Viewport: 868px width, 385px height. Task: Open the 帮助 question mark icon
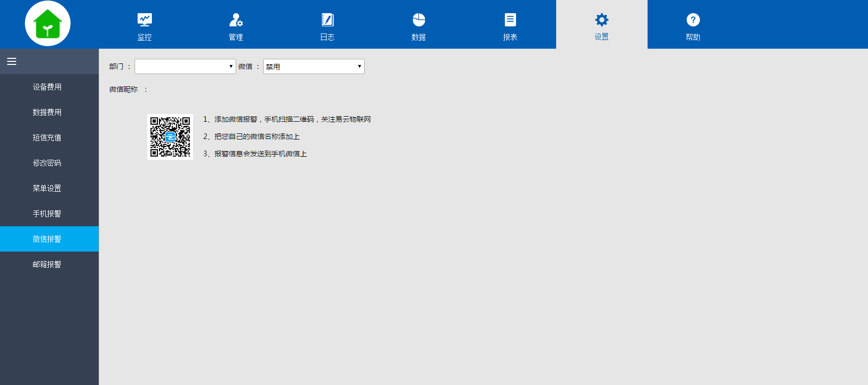click(x=693, y=20)
